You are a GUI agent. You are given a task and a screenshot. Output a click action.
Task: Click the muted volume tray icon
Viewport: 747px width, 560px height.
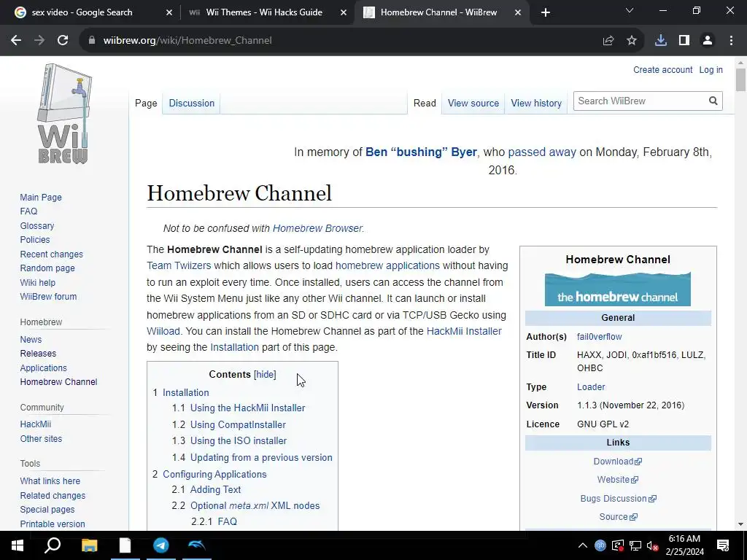[653, 545]
